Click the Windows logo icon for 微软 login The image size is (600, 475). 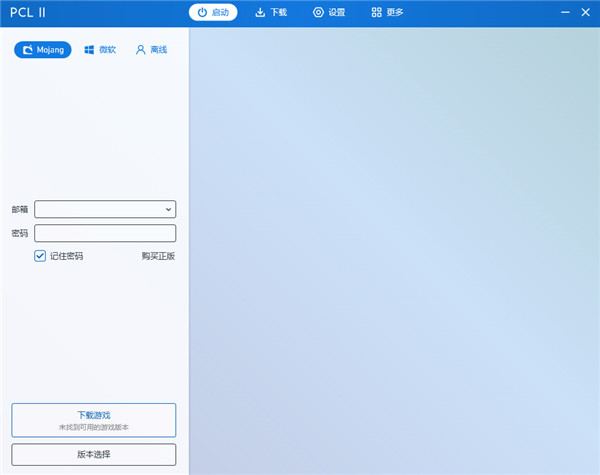click(90, 49)
